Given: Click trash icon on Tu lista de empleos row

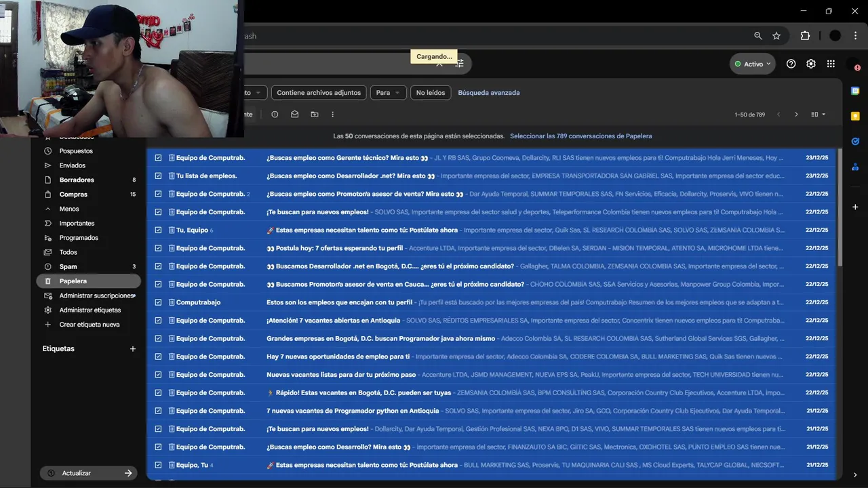Looking at the screenshot, I should [x=172, y=176].
